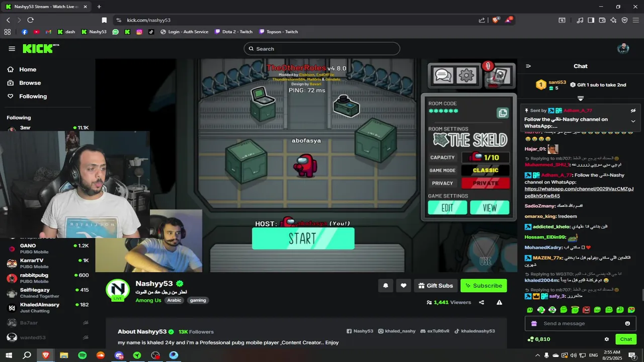Open a new browser tab
This screenshot has width=644, height=362.
pos(99,7)
